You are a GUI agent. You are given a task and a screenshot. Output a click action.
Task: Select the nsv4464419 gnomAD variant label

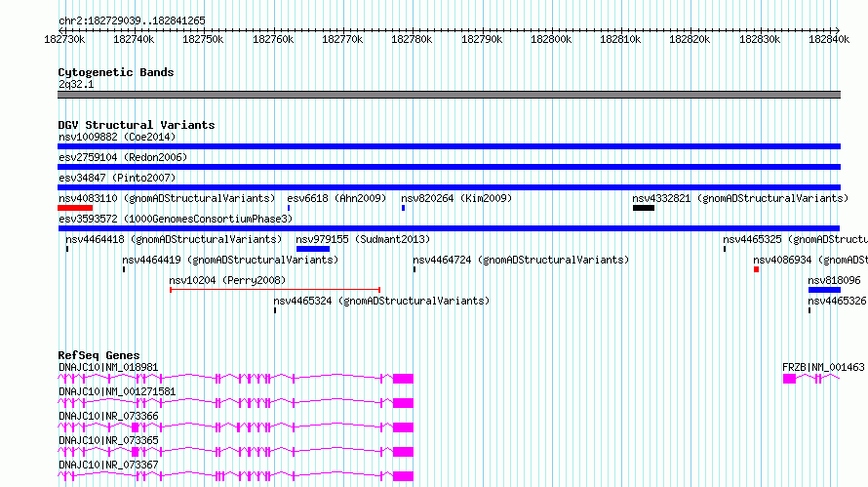[230, 260]
